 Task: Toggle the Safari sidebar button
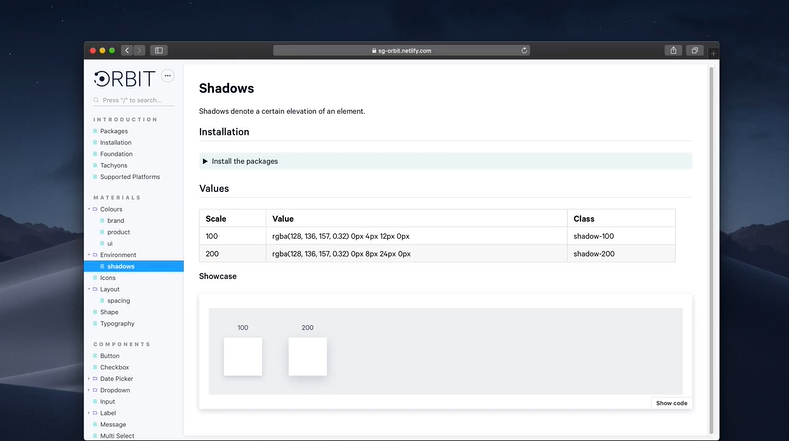[x=159, y=50]
